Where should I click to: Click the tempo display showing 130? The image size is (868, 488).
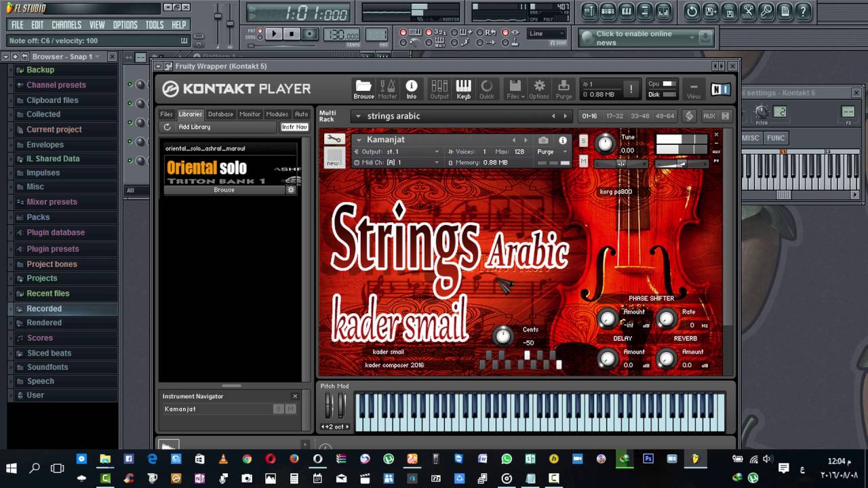(x=341, y=34)
